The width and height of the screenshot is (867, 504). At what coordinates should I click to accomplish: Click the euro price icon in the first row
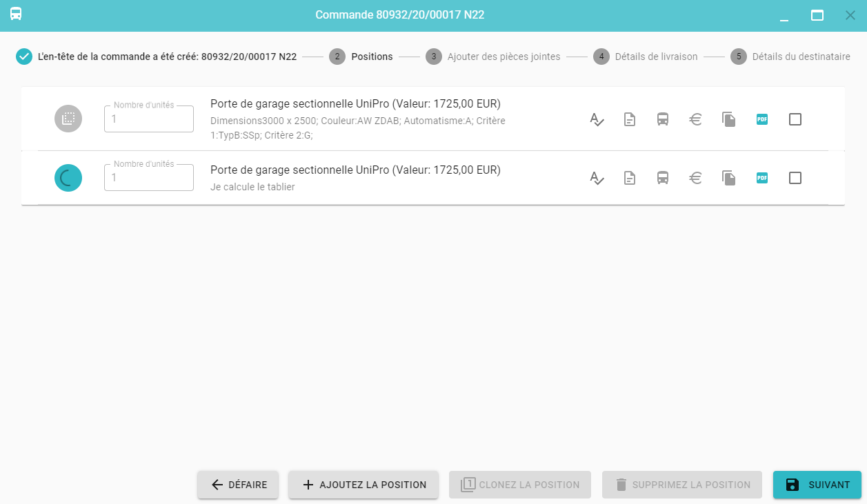696,119
